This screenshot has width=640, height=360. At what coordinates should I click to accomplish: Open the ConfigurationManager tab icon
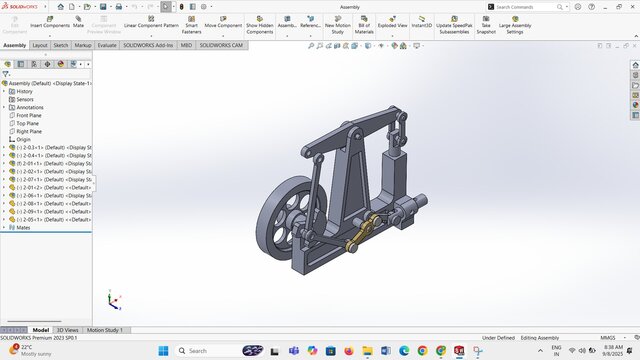(34, 64)
